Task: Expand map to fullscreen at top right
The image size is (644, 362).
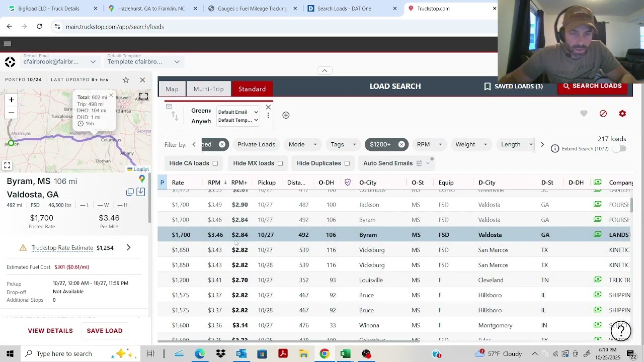Action: coord(143,96)
